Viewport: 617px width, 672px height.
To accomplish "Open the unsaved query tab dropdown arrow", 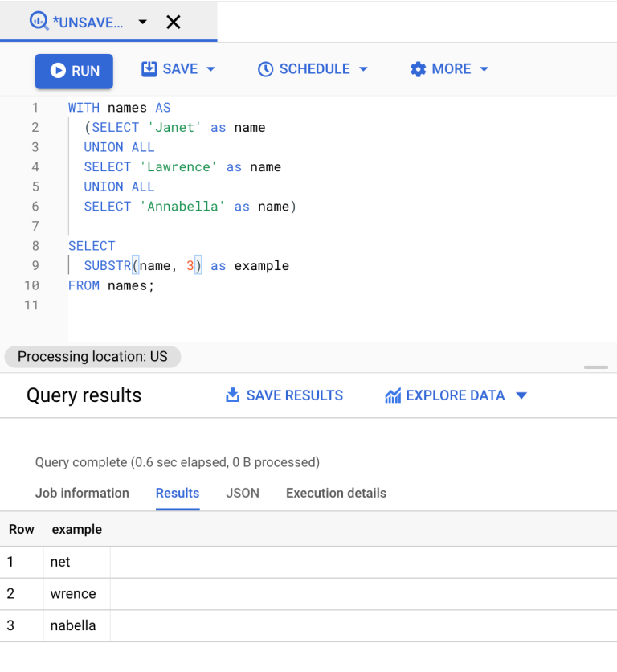I will pyautogui.click(x=143, y=22).
